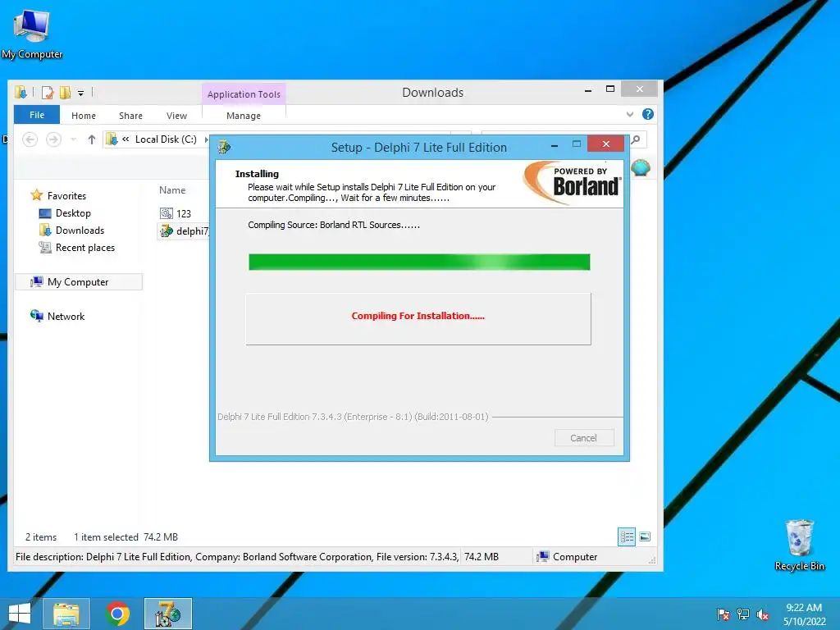The height and width of the screenshot is (630, 840).
Task: Open the Customize Quick Access Toolbar dropdown
Action: (x=80, y=94)
